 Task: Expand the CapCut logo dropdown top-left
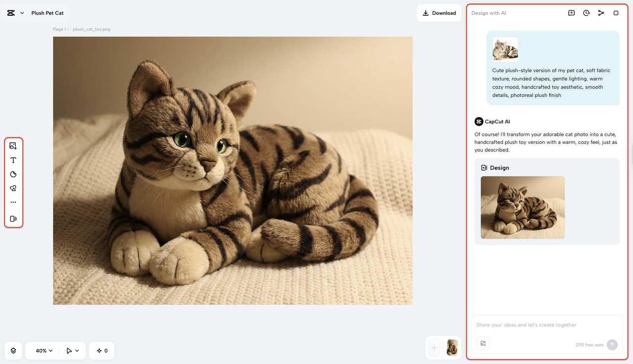tap(15, 13)
